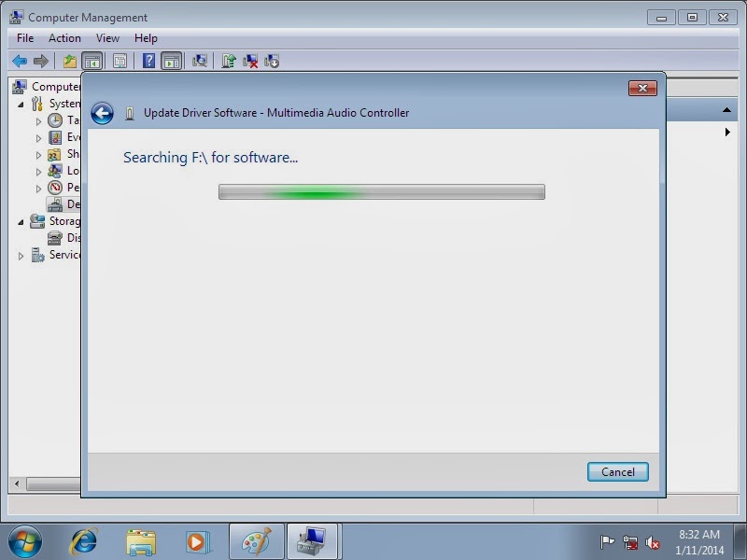Screen dimensions: 747x560
Task: Click the Properties toolbar icon
Action: point(120,61)
